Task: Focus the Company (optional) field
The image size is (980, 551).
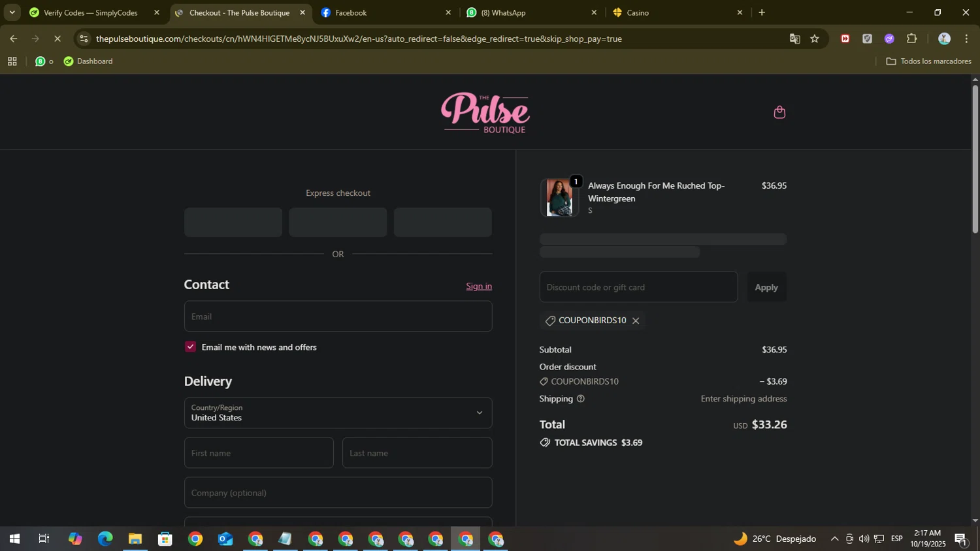Action: [338, 492]
